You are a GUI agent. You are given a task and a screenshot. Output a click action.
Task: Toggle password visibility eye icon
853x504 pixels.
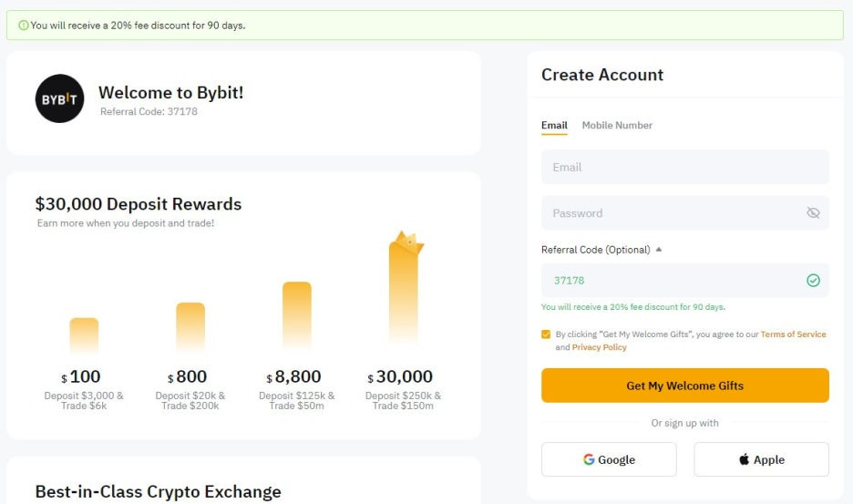click(x=813, y=213)
